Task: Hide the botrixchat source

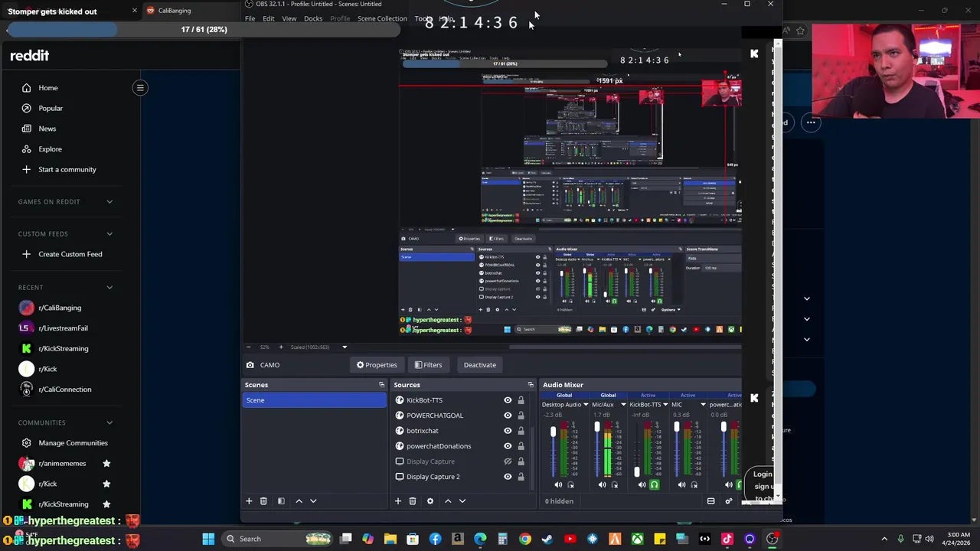Action: tap(508, 431)
